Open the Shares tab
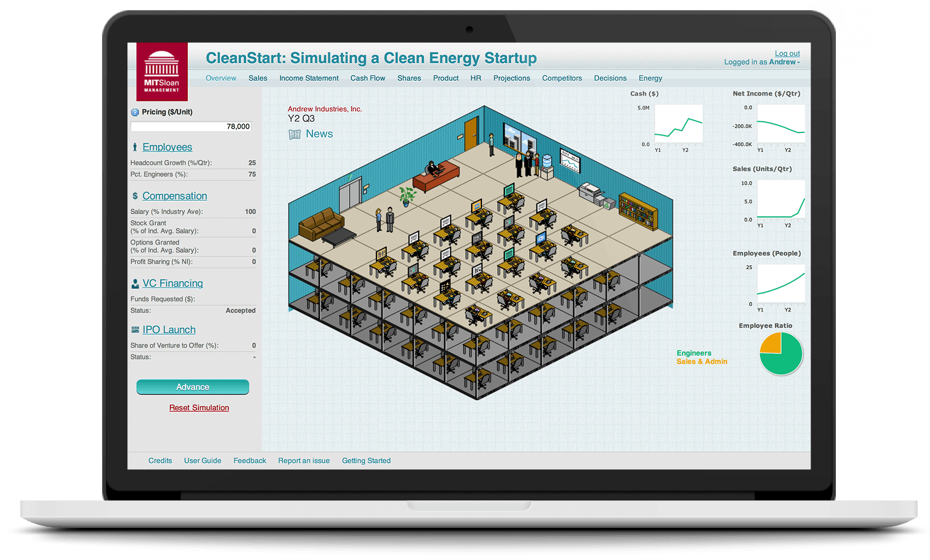The width and height of the screenshot is (930, 560). pos(409,78)
